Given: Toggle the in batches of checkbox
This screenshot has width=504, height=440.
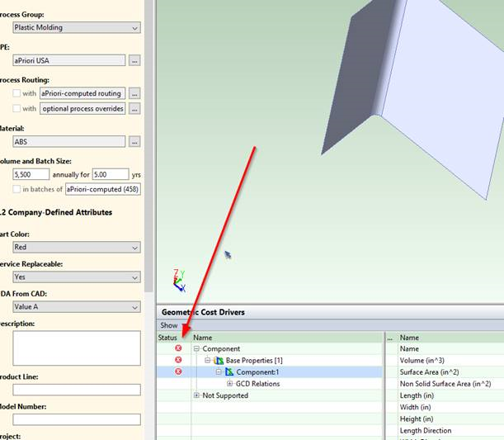Looking at the screenshot, I should [16, 190].
